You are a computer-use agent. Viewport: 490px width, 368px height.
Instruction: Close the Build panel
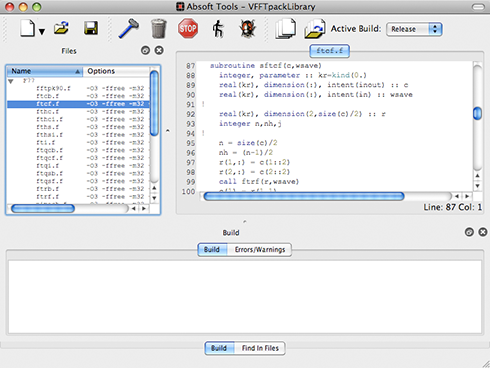click(x=483, y=232)
